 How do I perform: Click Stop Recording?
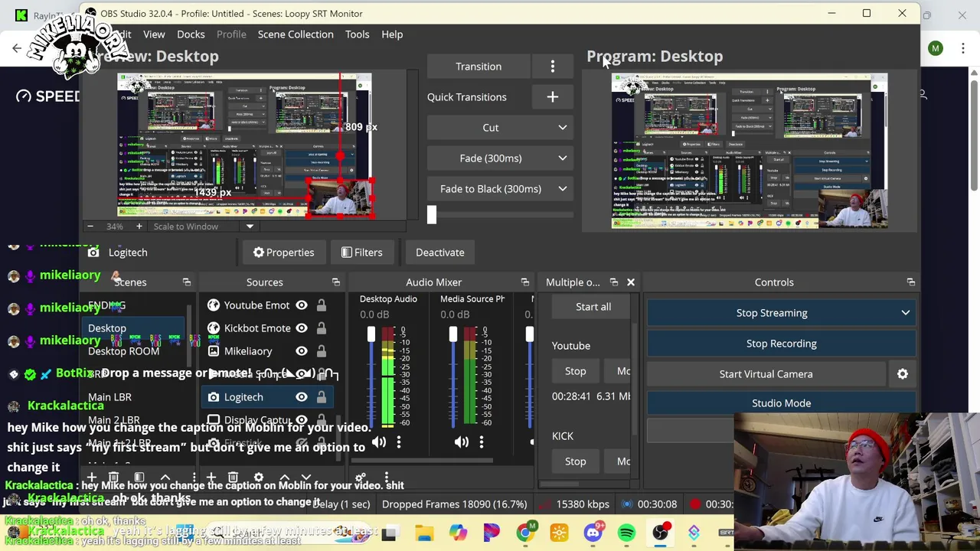pyautogui.click(x=781, y=344)
